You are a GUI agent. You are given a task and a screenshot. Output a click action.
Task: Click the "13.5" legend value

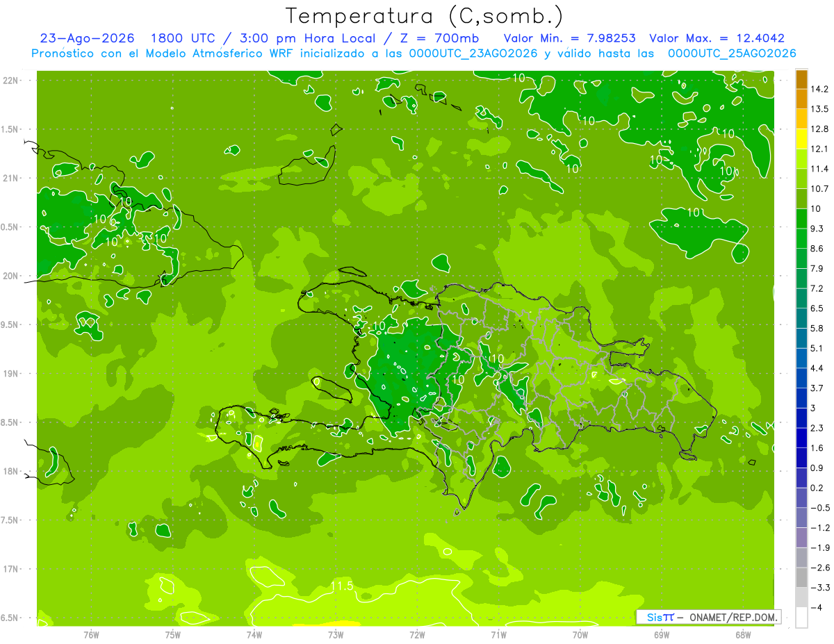tap(819, 109)
